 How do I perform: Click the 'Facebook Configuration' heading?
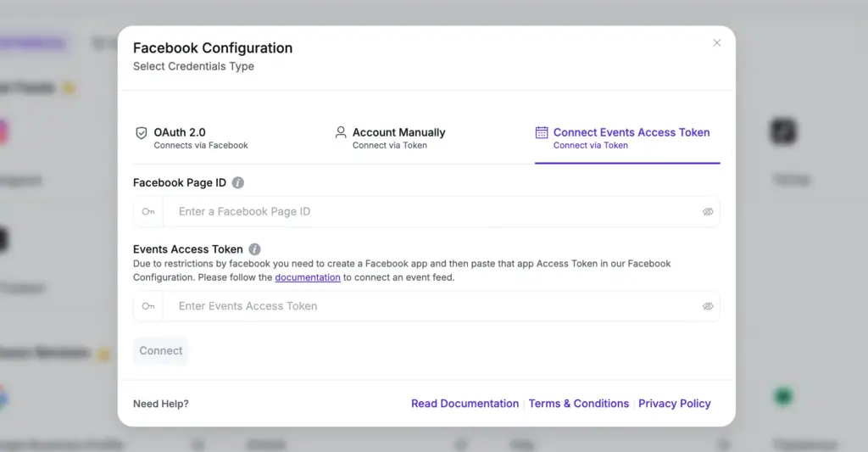213,48
